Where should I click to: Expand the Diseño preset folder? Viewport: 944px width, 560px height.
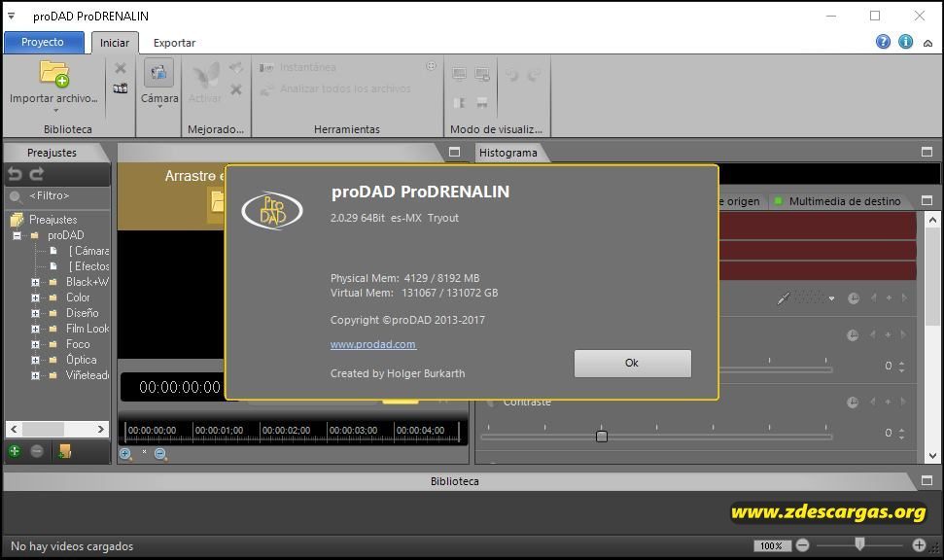pos(35,313)
